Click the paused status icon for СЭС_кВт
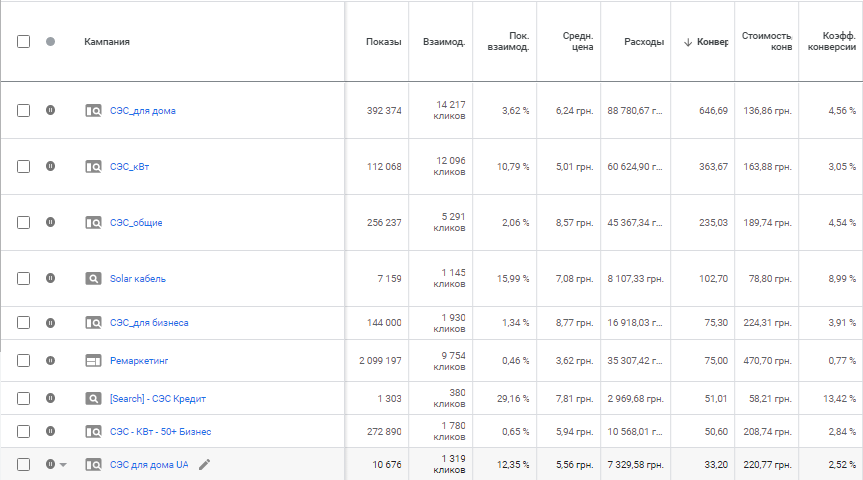Screen dimensions: 863x480 (x=51, y=166)
